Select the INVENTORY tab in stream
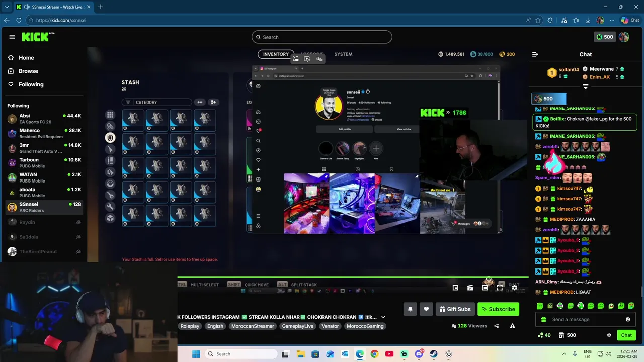Screen dimensions: 644x362 [x=276, y=54]
